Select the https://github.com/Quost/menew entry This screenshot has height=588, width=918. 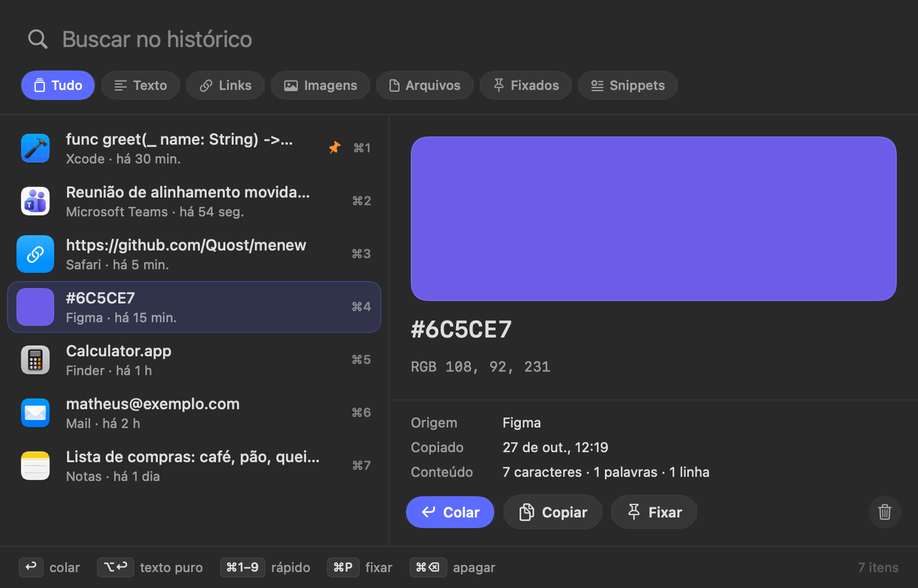(x=194, y=254)
